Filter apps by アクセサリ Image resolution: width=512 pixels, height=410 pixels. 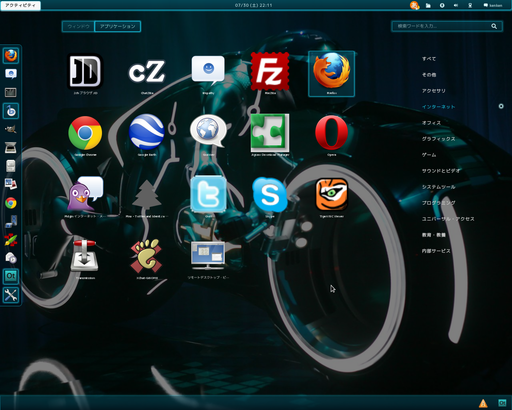[x=434, y=91]
